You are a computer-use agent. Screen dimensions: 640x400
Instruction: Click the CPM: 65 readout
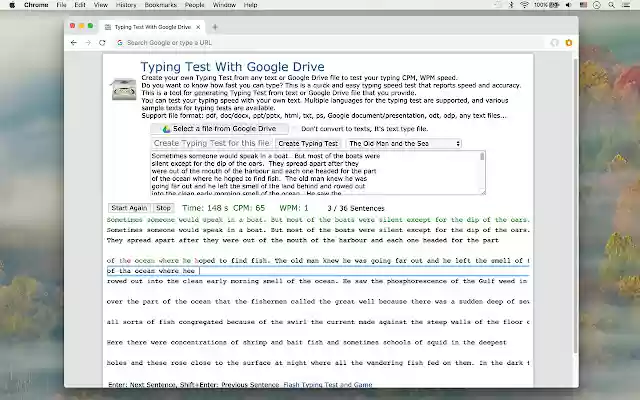[249, 208]
